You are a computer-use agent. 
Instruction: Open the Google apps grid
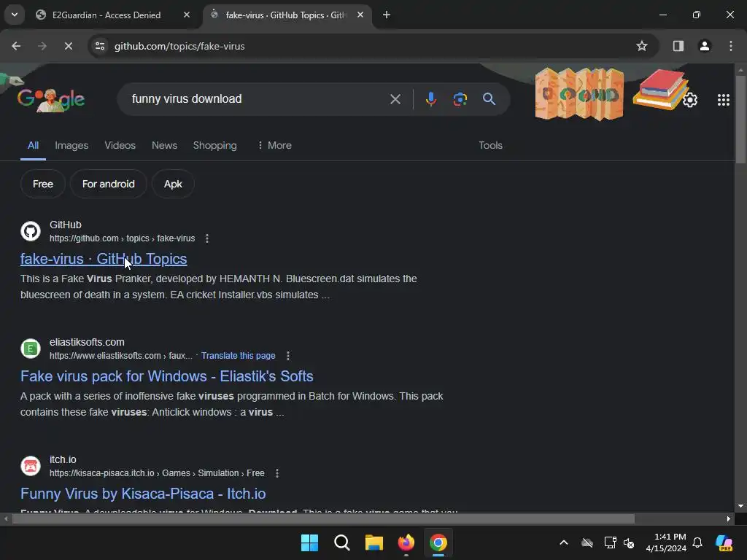click(x=723, y=99)
